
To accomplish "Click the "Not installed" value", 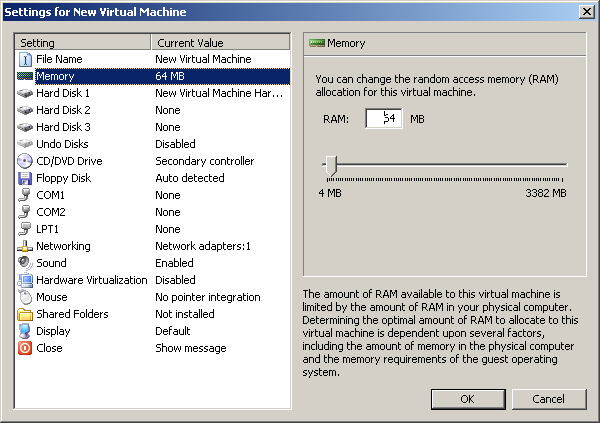I will pos(185,314).
